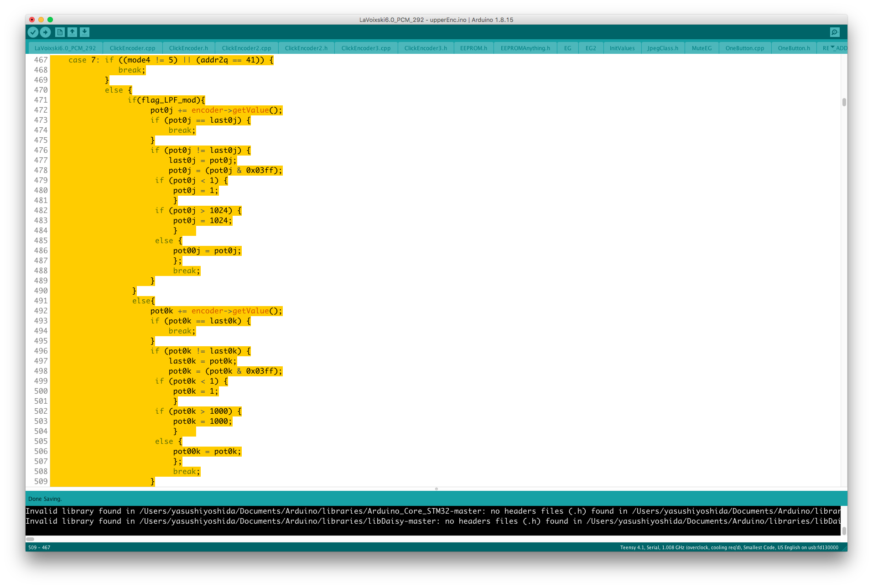Screen dimensions: 873x588
Task: Click the editor-console divider handle
Action: [436, 489]
